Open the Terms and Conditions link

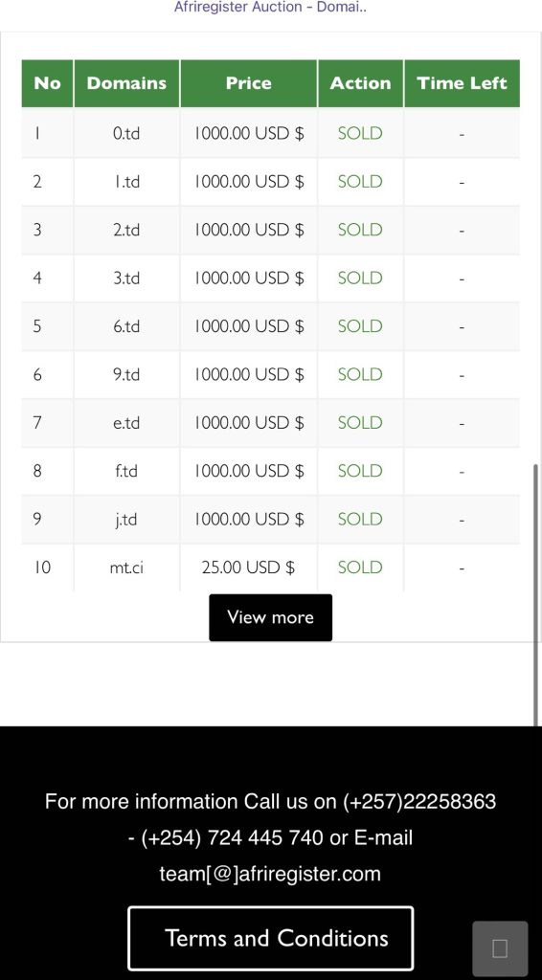271,938
